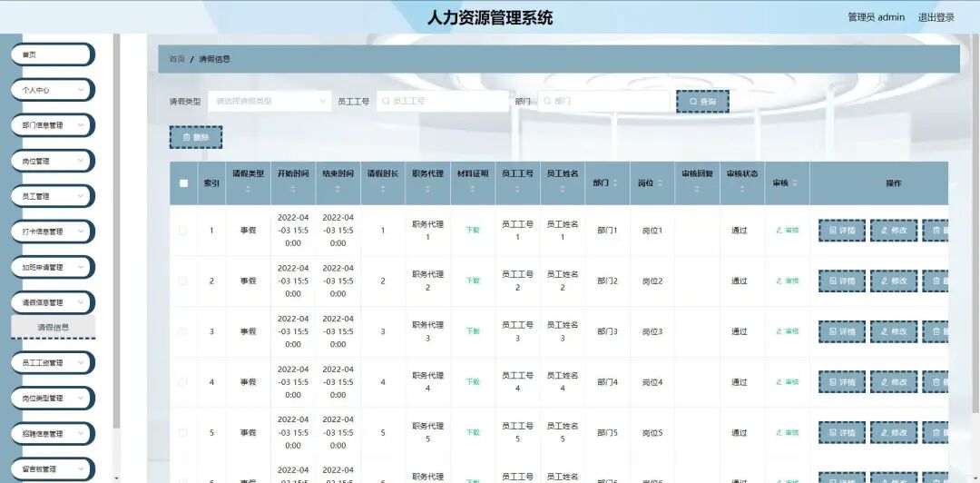Toggle select-all checkbox in table header
The height and width of the screenshot is (483, 980).
tap(183, 183)
